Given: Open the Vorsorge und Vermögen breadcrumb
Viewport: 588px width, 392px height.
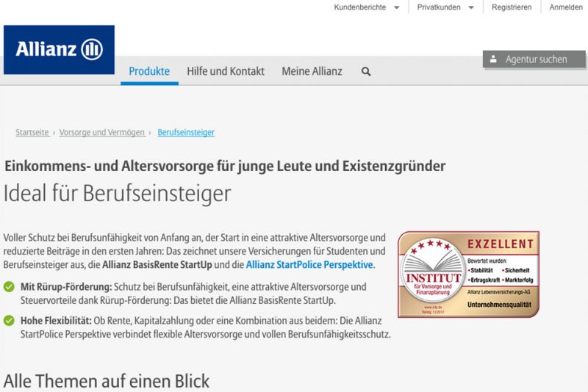Looking at the screenshot, I should tap(102, 132).
